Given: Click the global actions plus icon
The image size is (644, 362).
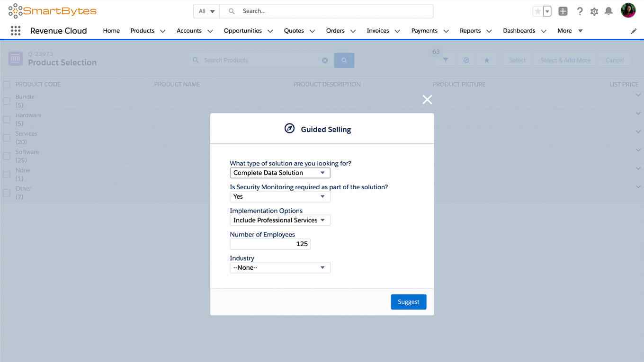Looking at the screenshot, I should click(563, 11).
